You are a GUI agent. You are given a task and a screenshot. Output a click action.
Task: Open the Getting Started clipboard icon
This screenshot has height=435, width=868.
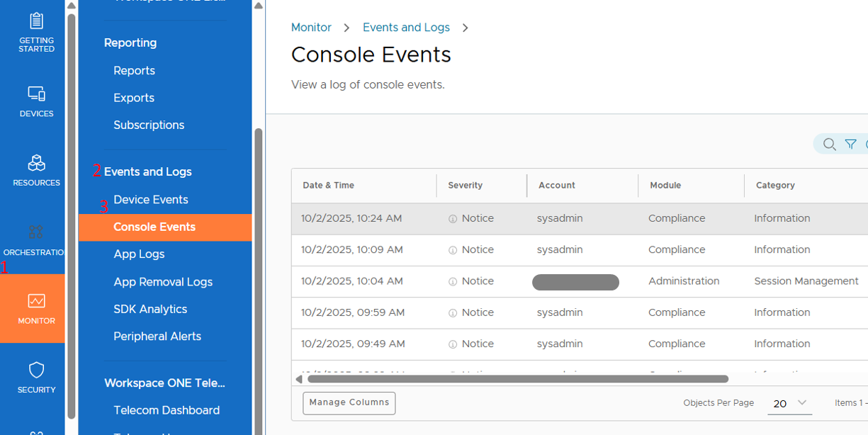(36, 21)
